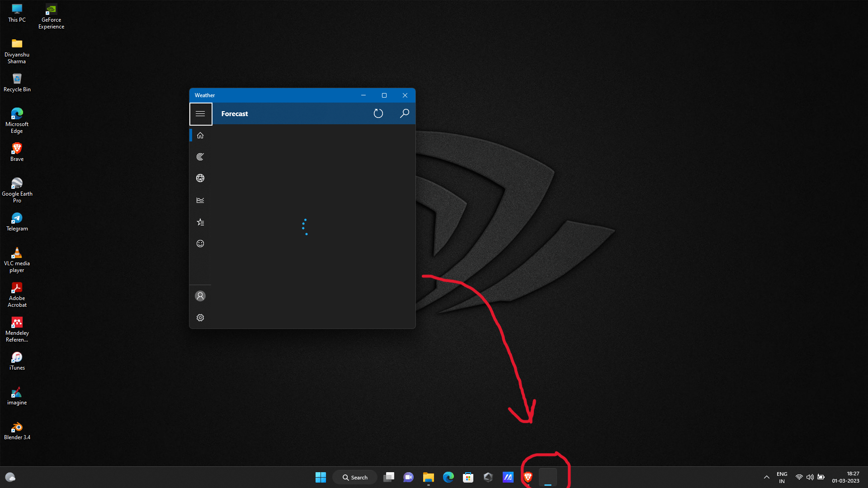Viewport: 868px width, 488px height.
Task: Open the globe 3D Maps icon
Action: coord(200,178)
